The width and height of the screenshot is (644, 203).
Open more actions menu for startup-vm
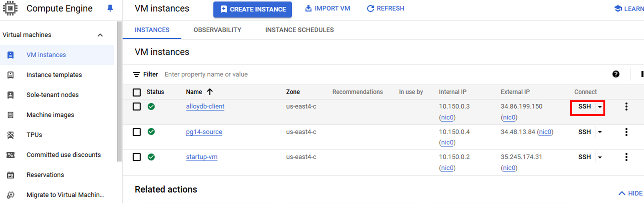626,157
